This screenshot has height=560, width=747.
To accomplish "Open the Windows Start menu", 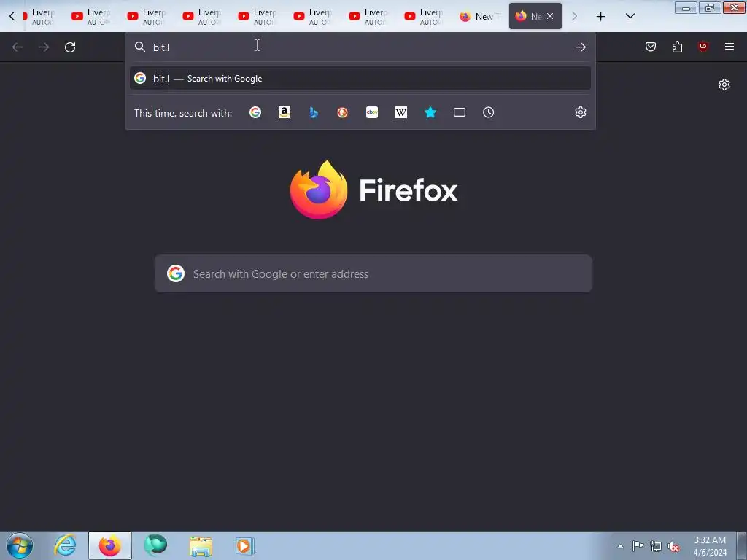I will tap(20, 545).
